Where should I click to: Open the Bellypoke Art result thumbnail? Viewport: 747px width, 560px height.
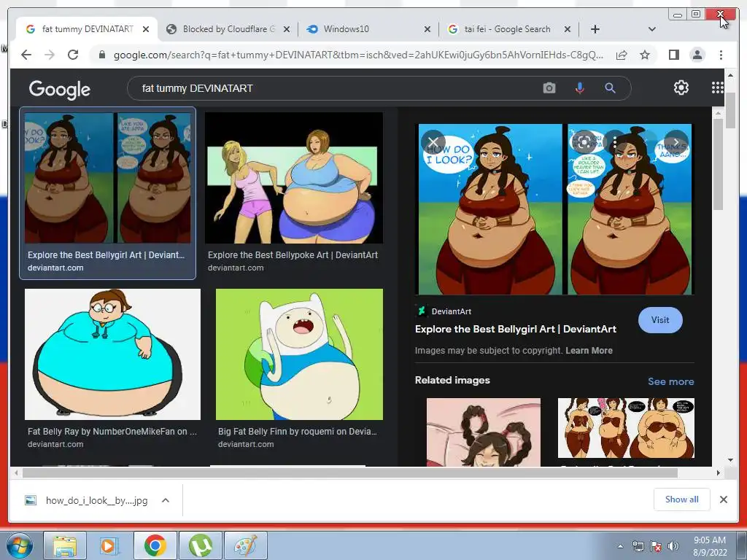(293, 178)
